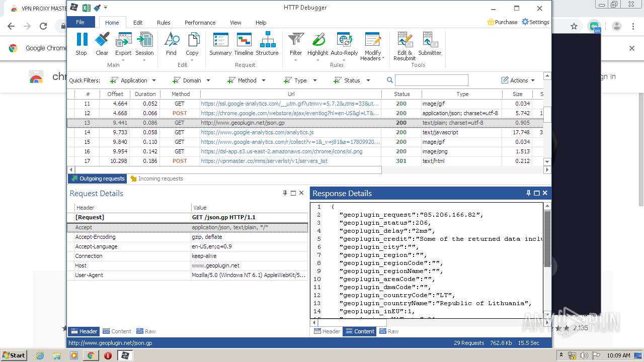Sort by the Size column header
This screenshot has width=644, height=362.
(x=517, y=94)
